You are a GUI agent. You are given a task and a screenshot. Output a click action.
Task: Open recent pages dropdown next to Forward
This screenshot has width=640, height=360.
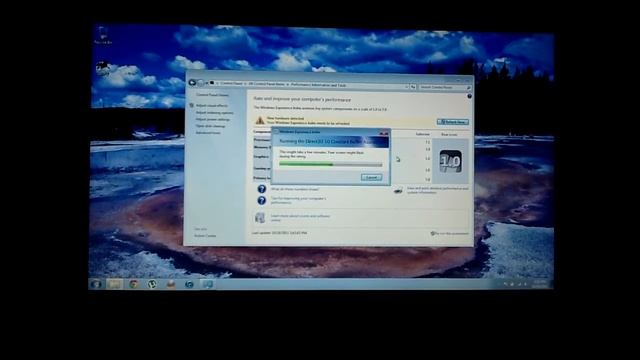pos(207,83)
